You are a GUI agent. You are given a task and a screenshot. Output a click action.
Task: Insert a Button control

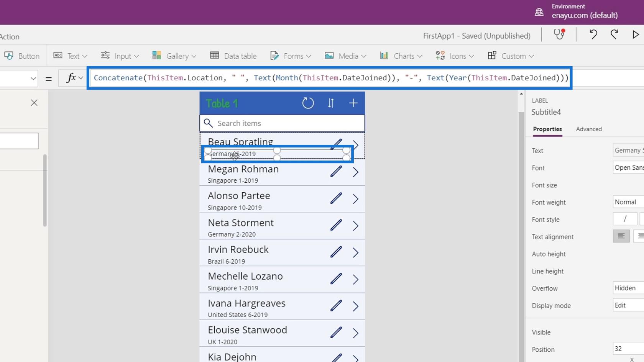(21, 56)
